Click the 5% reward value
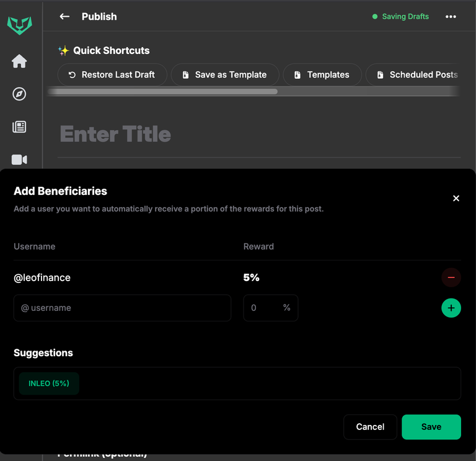Viewport: 476px width, 461px height. coord(252,277)
